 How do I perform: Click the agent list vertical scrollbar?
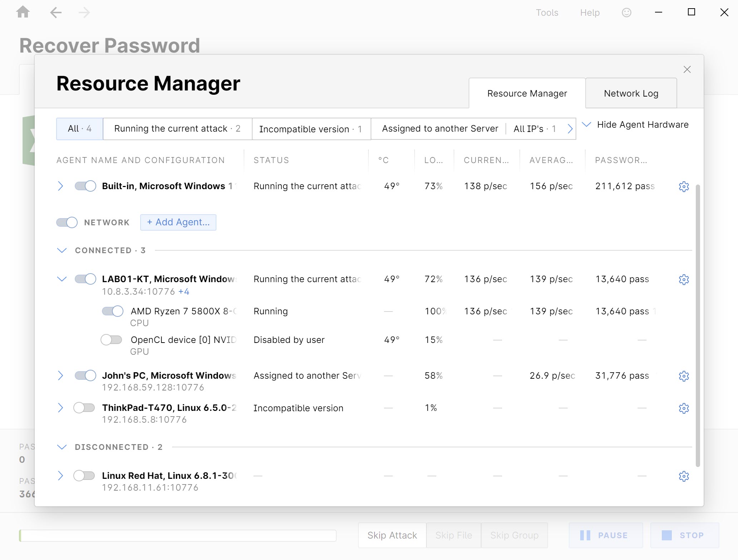pyautogui.click(x=698, y=325)
